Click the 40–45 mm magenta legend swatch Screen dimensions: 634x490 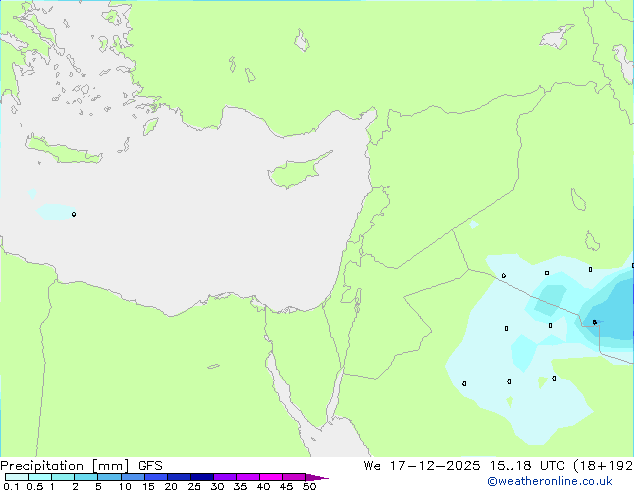[271, 477]
